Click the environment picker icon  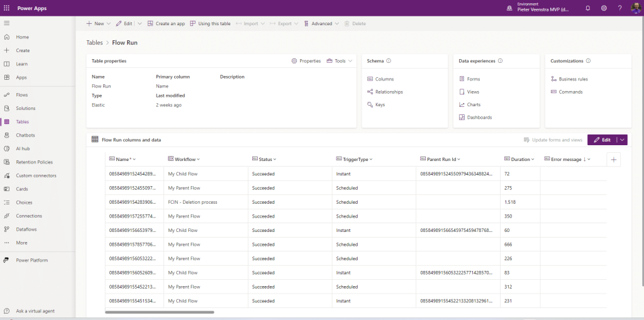(509, 8)
